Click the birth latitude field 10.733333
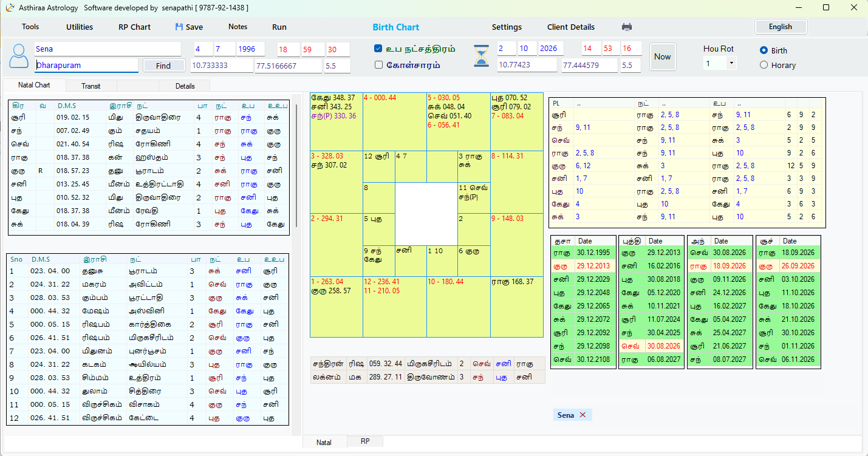Screen dimensions: 868x456 (x=221, y=65)
